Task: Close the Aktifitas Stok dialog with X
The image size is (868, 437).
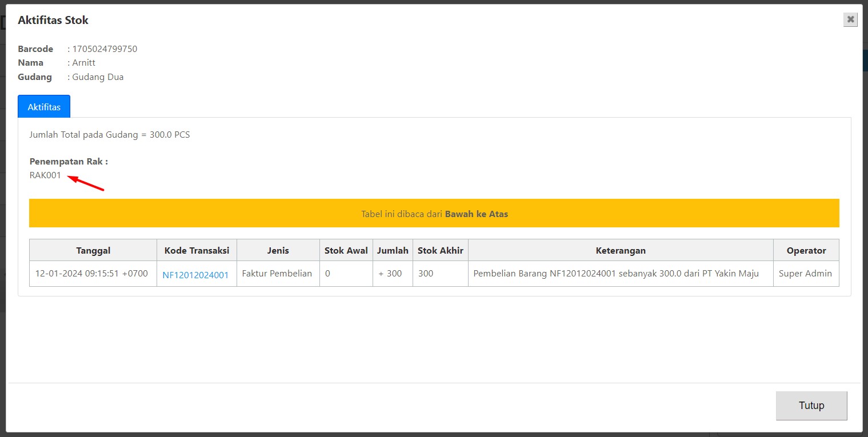Action: click(850, 19)
